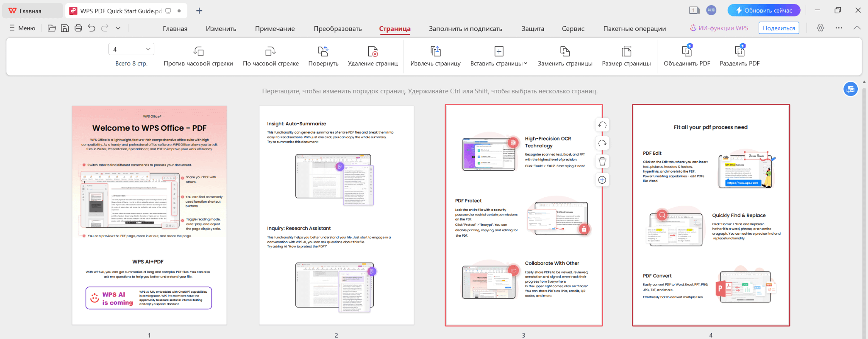Open the Вставить страницы dropdown

[499, 56]
